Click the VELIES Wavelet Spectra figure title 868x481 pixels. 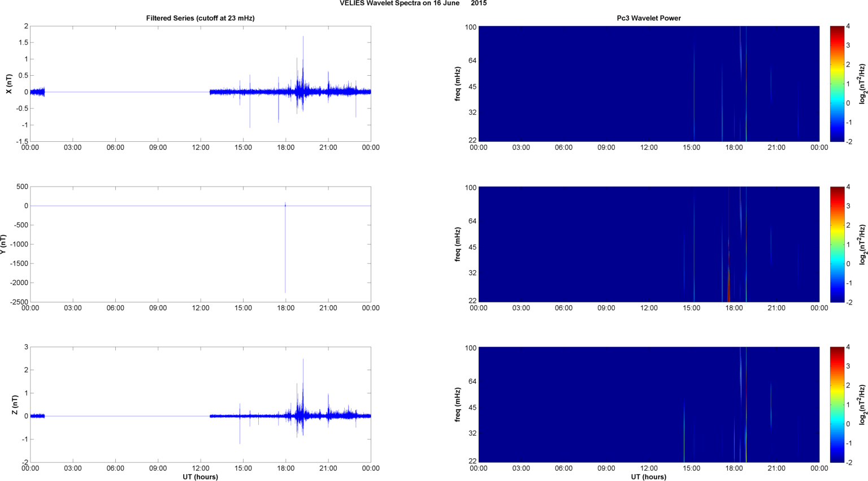click(413, 3)
